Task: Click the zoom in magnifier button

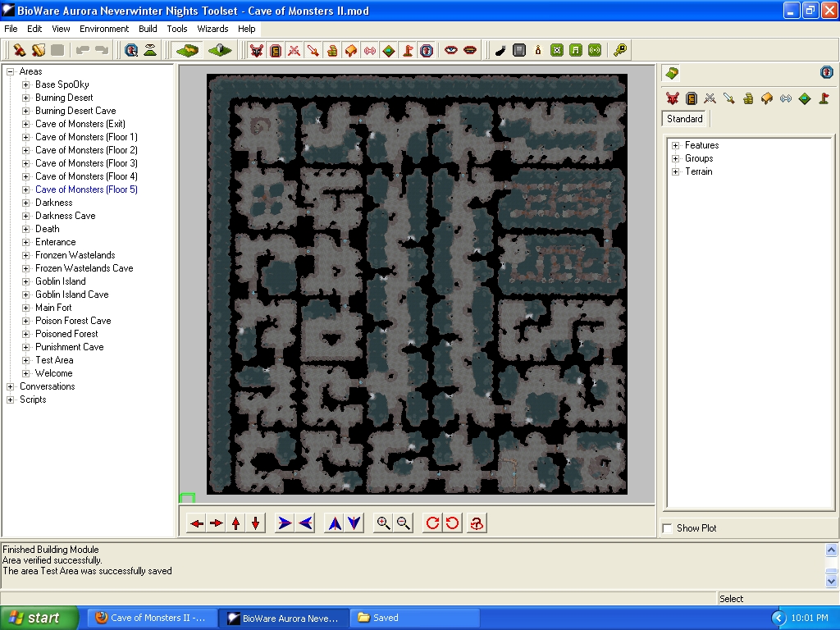Action: 383,523
